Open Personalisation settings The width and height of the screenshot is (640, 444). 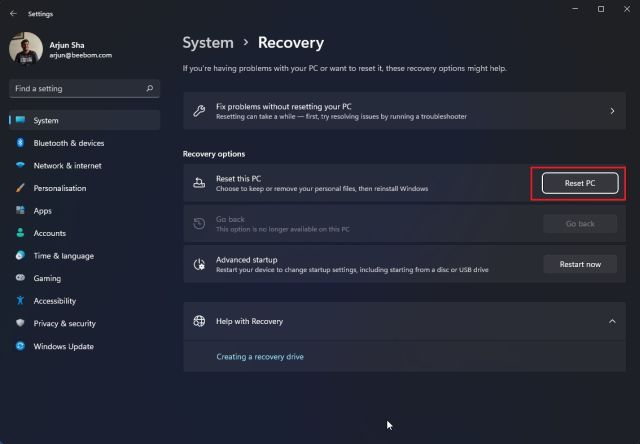pyautogui.click(x=60, y=188)
